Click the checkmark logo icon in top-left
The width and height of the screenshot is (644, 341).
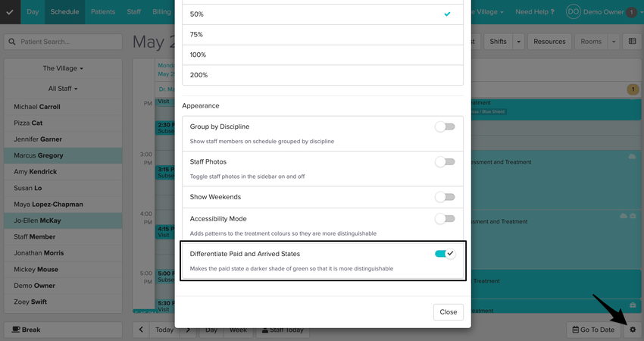10,12
